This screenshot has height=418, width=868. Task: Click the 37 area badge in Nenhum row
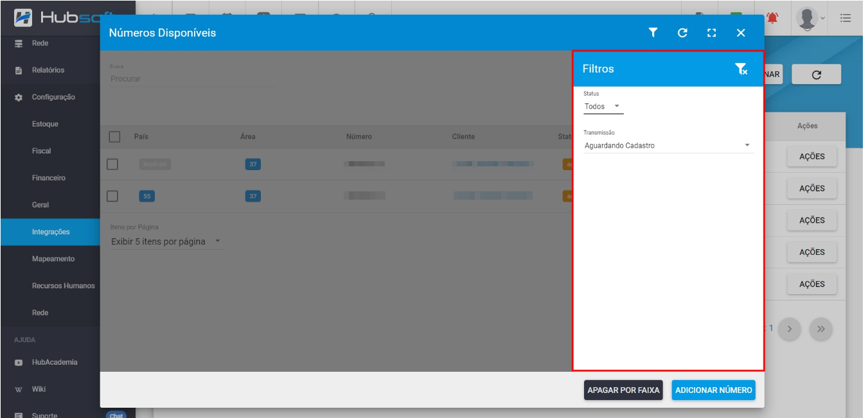[x=253, y=164]
